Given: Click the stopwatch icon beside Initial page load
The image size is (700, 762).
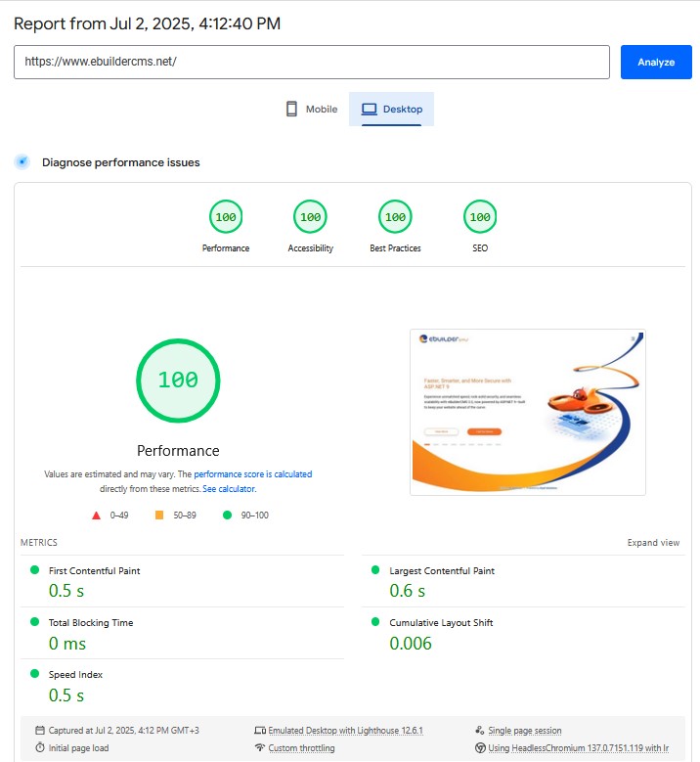Looking at the screenshot, I should point(40,748).
